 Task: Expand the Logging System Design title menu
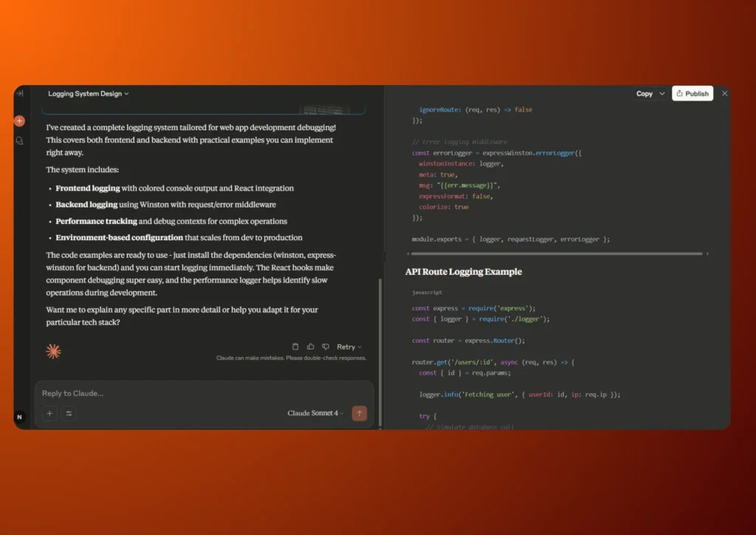(89, 94)
